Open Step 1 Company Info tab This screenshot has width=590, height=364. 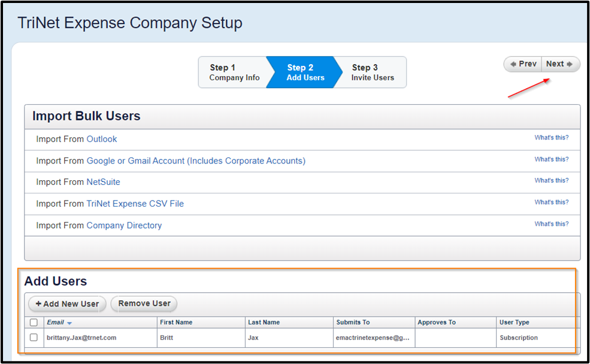pyautogui.click(x=234, y=72)
